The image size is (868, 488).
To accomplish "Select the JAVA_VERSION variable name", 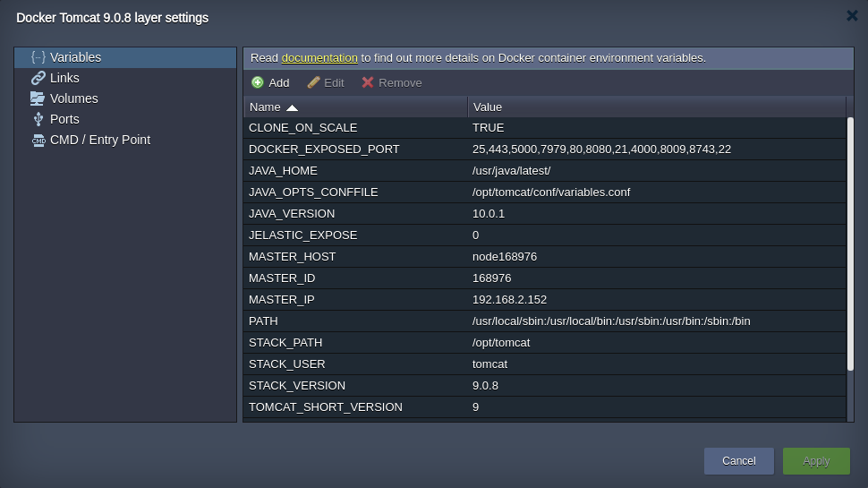I will coord(292,214).
